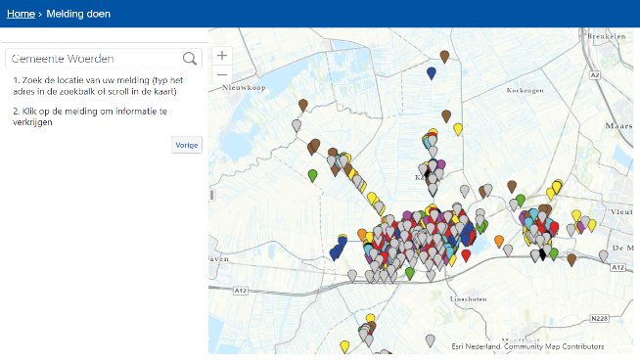Click the Melding doen breadcrumb item

pyautogui.click(x=78, y=14)
